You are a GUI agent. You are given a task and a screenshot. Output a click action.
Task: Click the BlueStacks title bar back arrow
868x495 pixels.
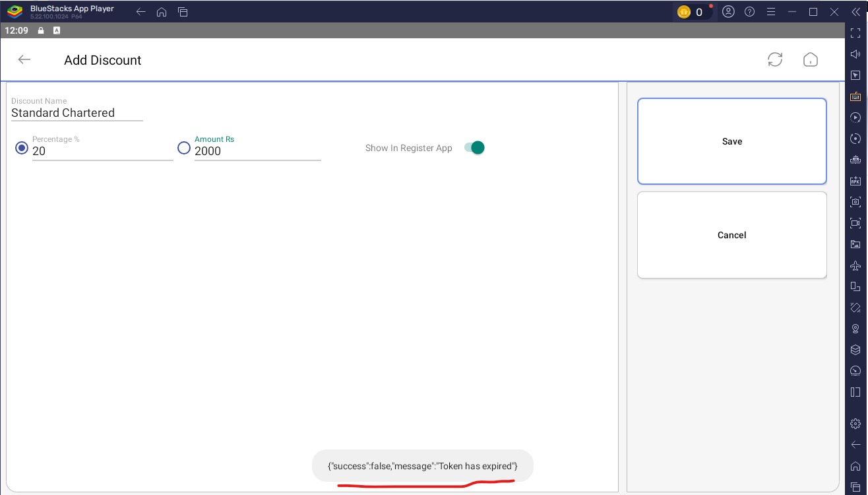pyautogui.click(x=140, y=12)
